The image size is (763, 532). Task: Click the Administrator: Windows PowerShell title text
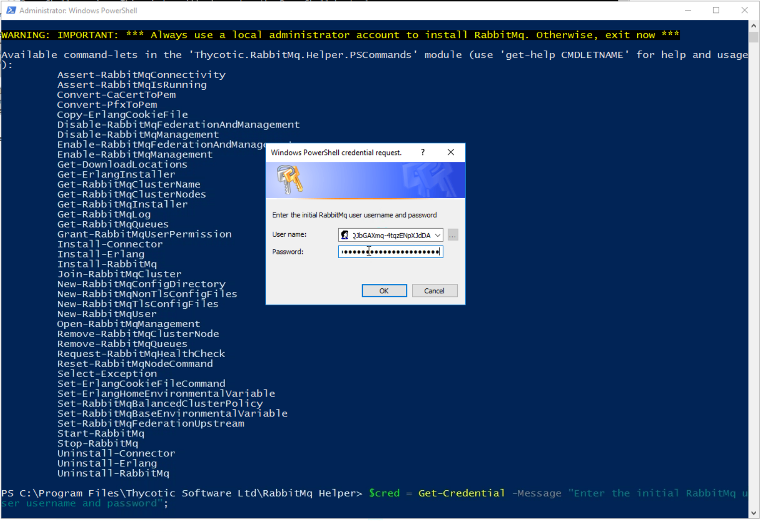pyautogui.click(x=78, y=9)
